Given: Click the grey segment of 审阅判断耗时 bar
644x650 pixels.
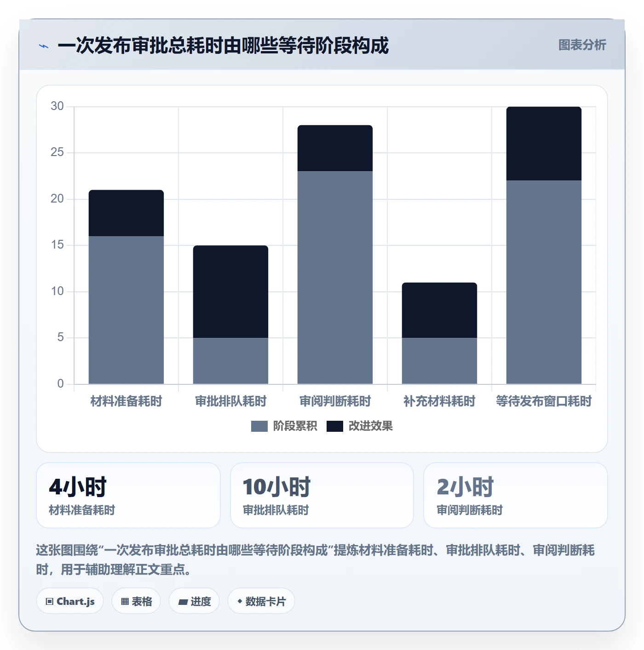Looking at the screenshot, I should pos(335,278).
